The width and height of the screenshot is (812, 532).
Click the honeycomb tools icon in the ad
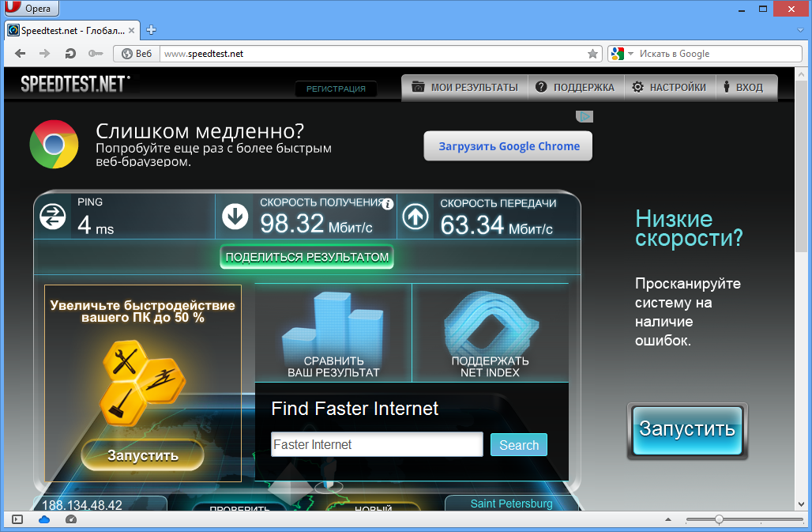coord(141,383)
